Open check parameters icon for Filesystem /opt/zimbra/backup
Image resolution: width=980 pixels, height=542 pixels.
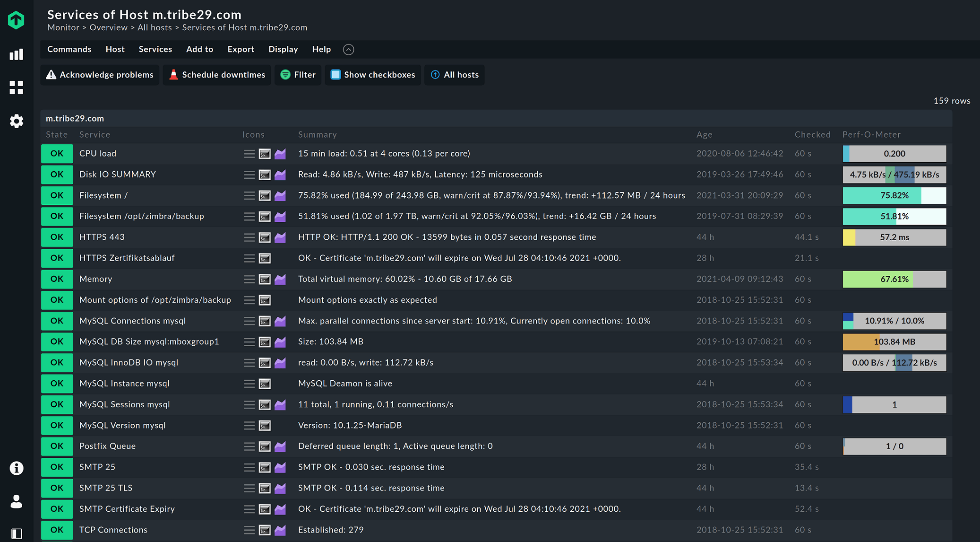click(x=265, y=217)
